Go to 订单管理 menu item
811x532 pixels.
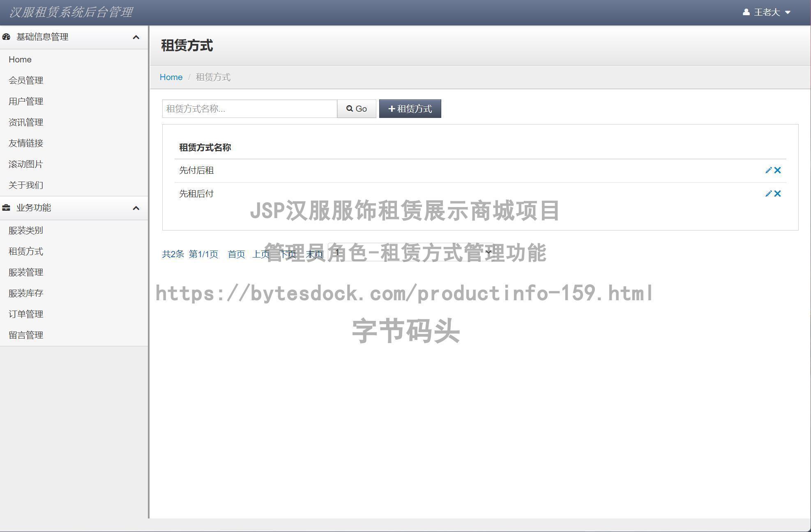tap(26, 314)
